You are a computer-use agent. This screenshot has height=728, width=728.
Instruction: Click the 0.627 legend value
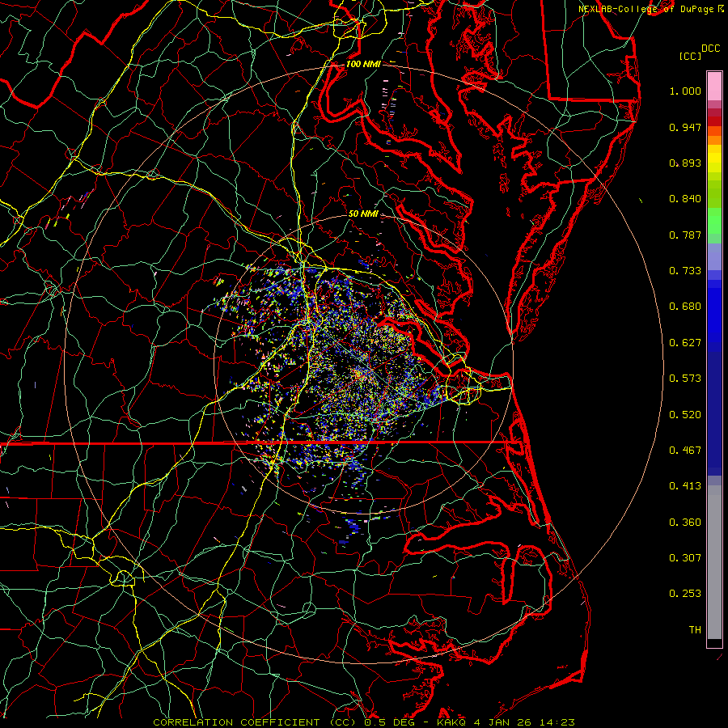[x=685, y=343]
